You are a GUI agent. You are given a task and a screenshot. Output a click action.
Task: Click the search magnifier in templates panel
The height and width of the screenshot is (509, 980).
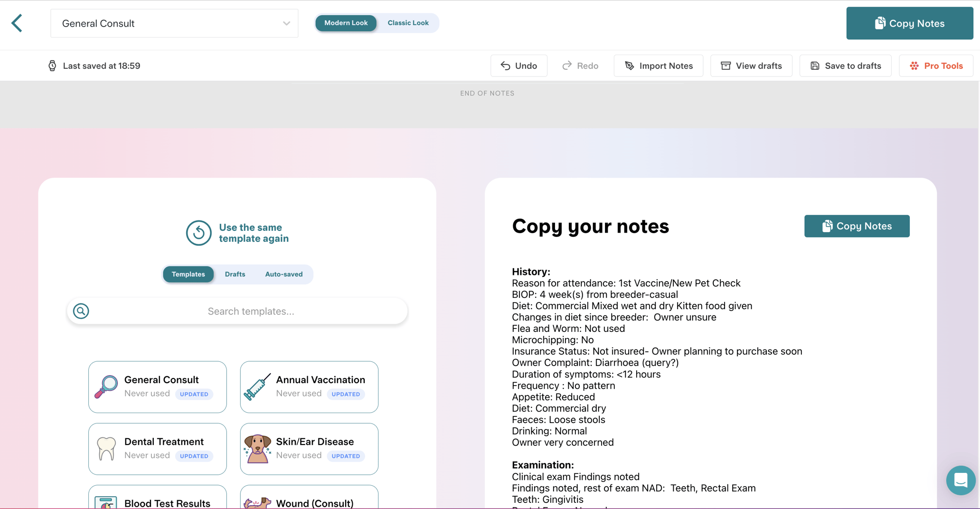tap(81, 311)
